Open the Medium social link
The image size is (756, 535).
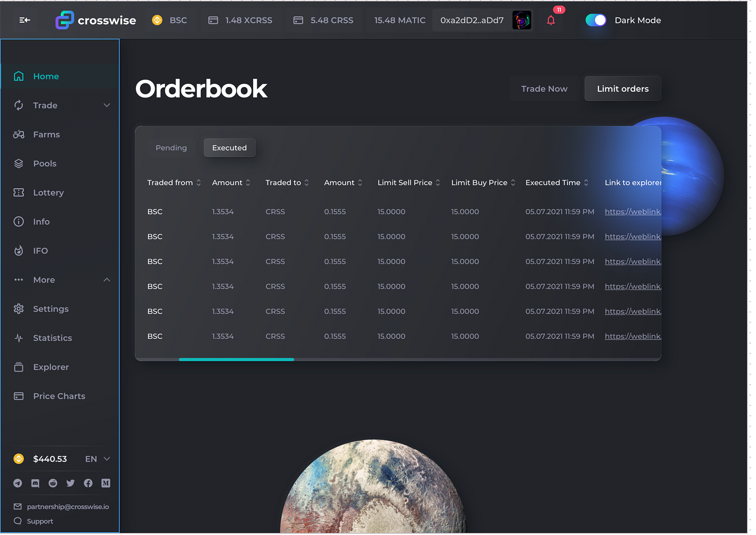tap(106, 483)
